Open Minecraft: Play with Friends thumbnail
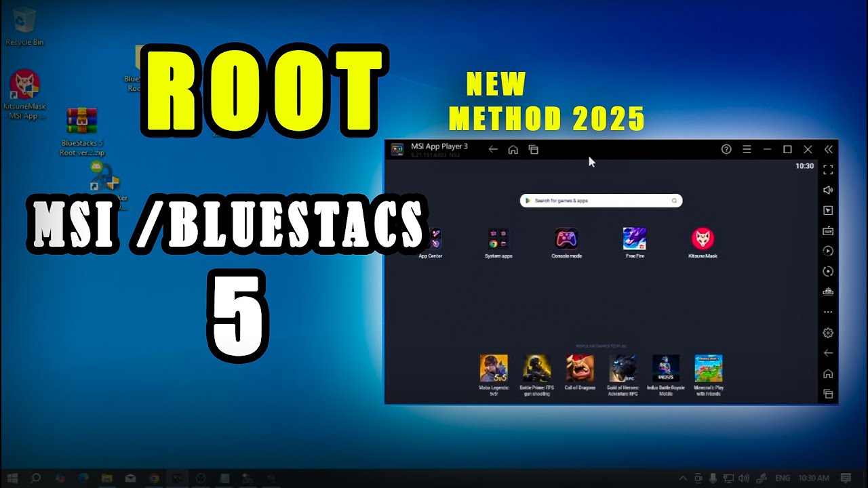The image size is (868, 488). tap(709, 368)
